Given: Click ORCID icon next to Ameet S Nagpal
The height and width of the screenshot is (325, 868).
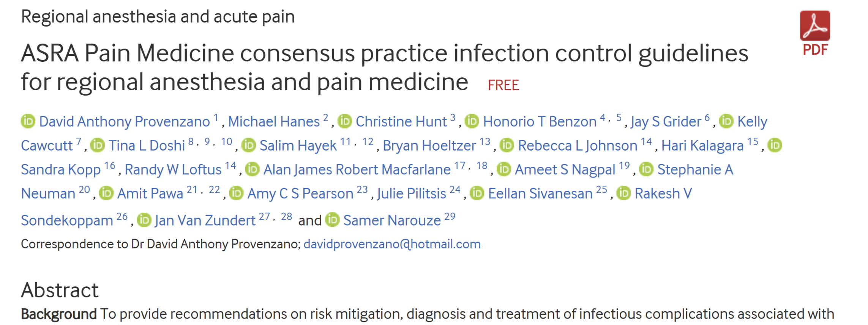Looking at the screenshot, I should 504,169.
